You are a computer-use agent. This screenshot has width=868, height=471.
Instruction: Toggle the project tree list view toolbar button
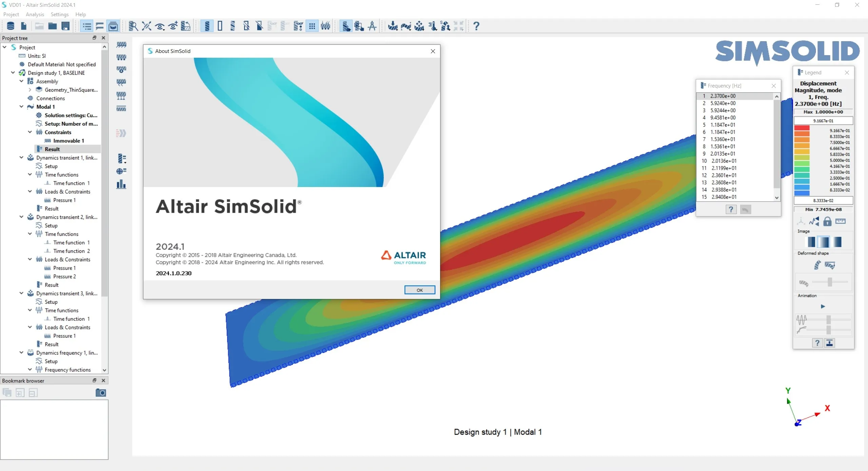click(87, 26)
